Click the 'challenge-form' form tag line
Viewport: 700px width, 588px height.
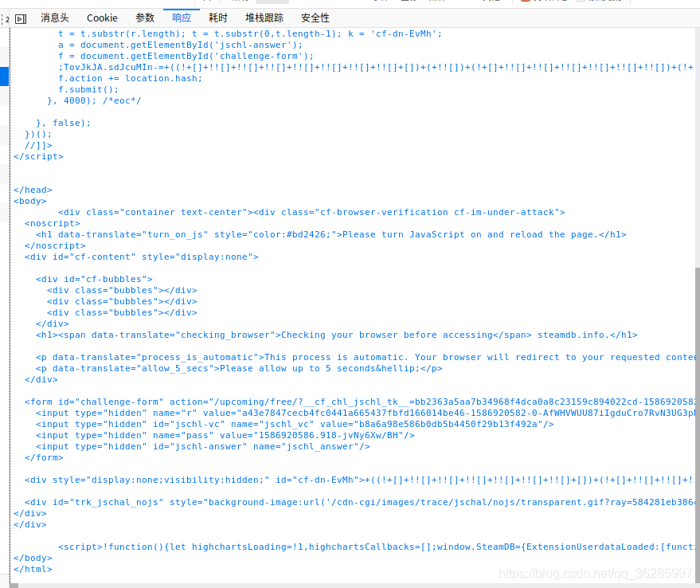tap(360, 402)
